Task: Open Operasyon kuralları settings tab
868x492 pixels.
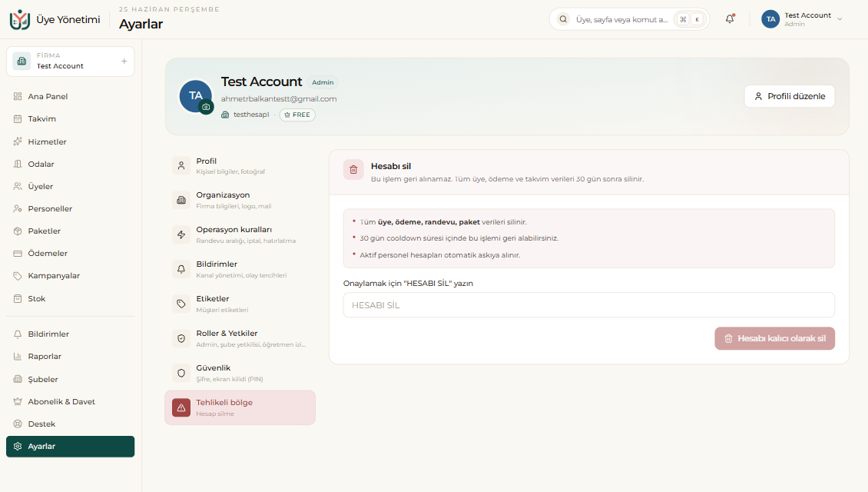Action: [x=240, y=234]
